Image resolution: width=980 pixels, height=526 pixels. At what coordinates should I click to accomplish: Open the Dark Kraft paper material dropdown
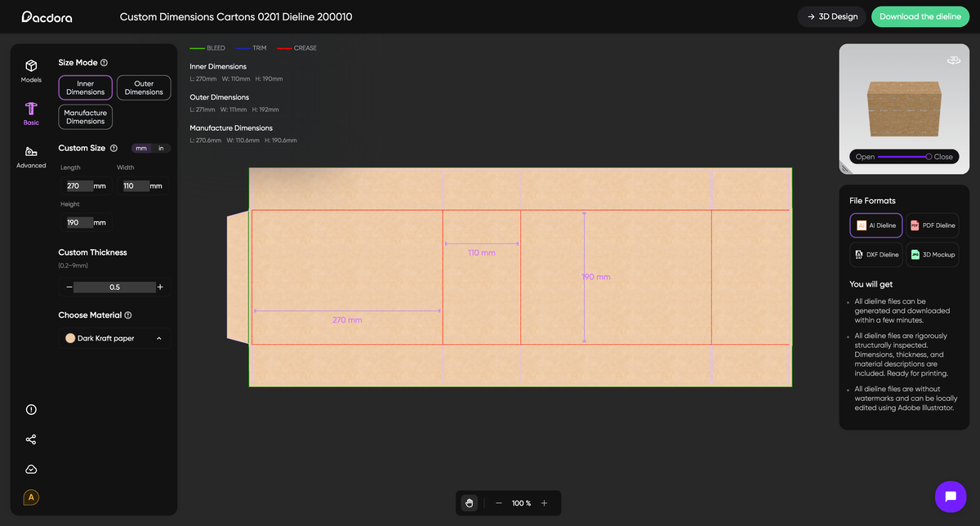114,337
